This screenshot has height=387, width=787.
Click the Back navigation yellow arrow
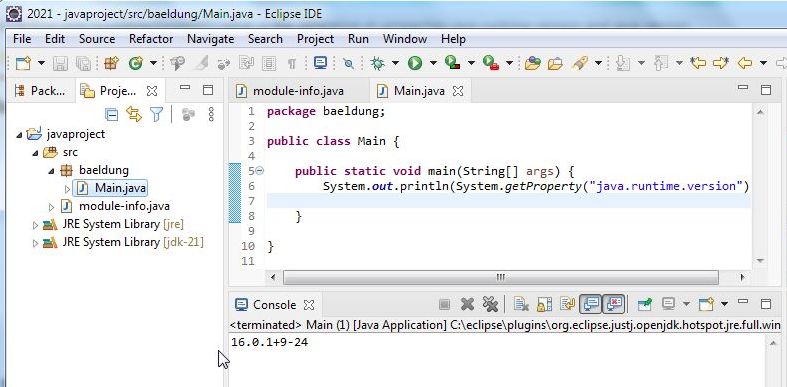[745, 63]
